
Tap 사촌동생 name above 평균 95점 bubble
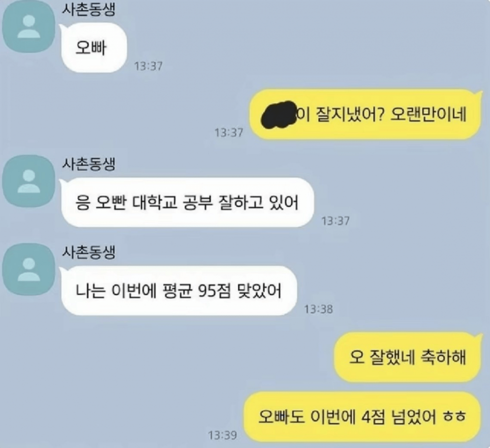coord(89,252)
